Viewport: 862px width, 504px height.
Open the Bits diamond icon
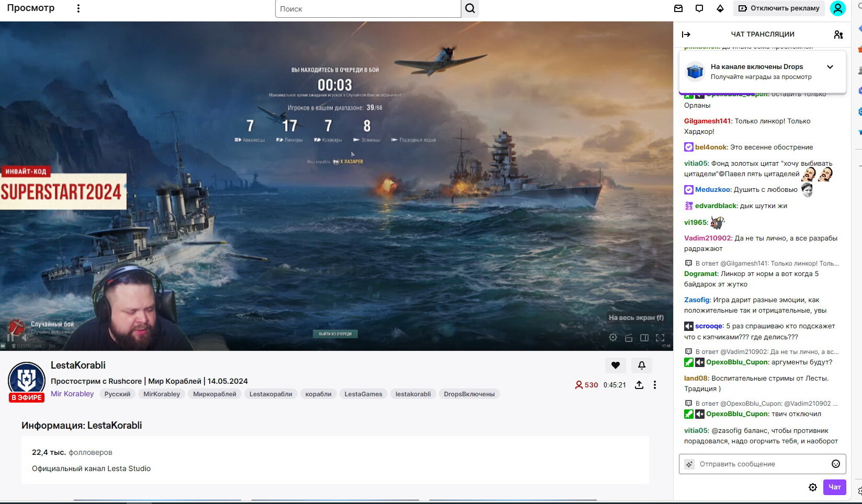(720, 8)
